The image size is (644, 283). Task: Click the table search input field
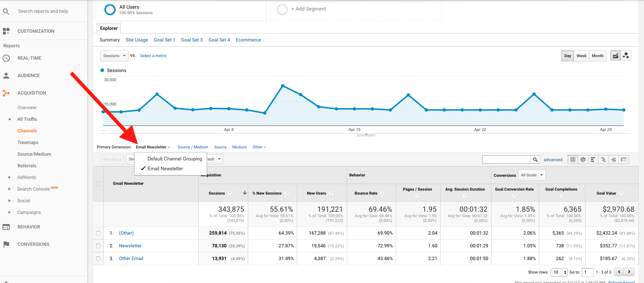tap(506, 160)
